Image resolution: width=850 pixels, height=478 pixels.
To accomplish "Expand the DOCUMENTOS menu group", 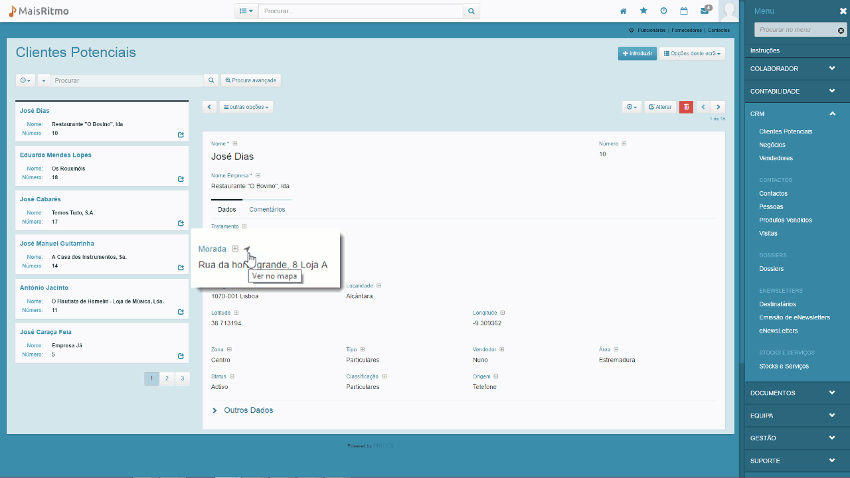I will coord(797,393).
